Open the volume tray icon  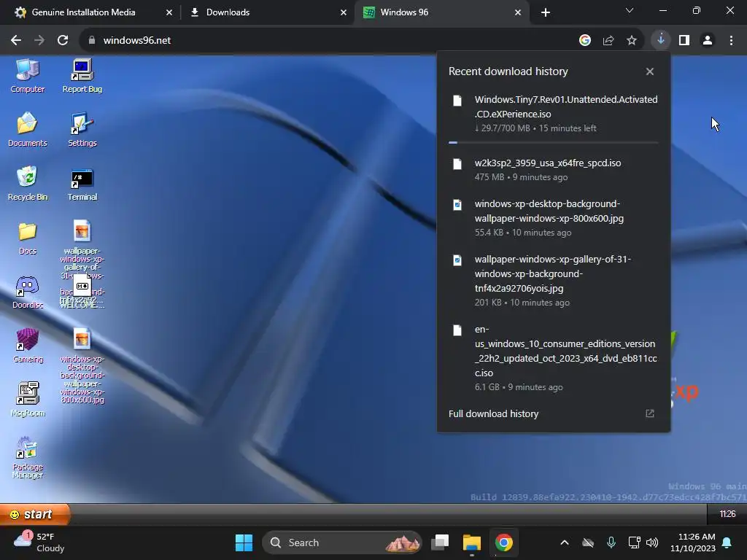click(652, 542)
